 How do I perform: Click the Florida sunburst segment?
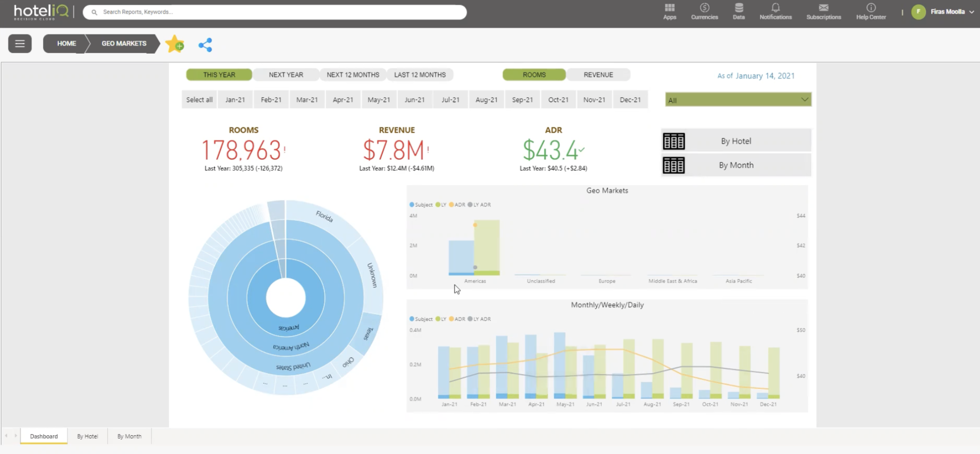coord(324,217)
